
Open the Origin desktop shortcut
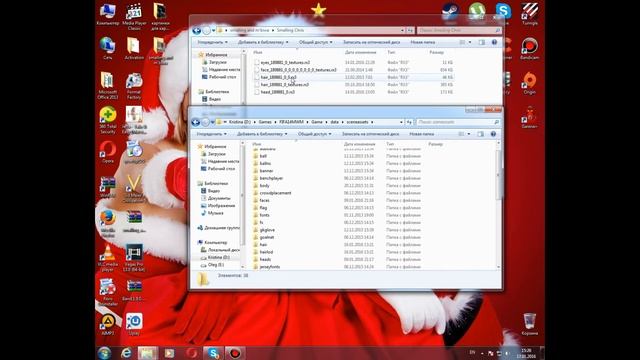[x=529, y=83]
